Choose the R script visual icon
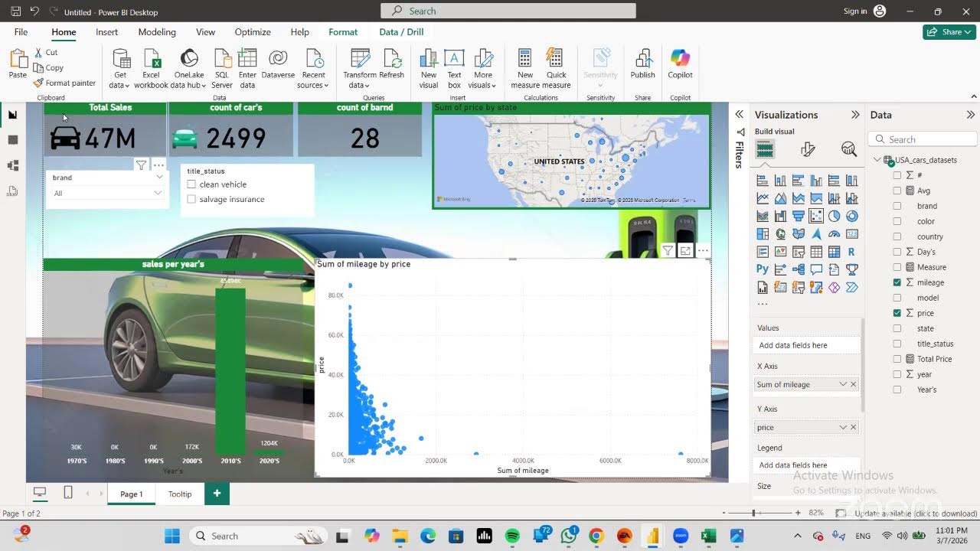This screenshot has height=551, width=980. [x=851, y=252]
